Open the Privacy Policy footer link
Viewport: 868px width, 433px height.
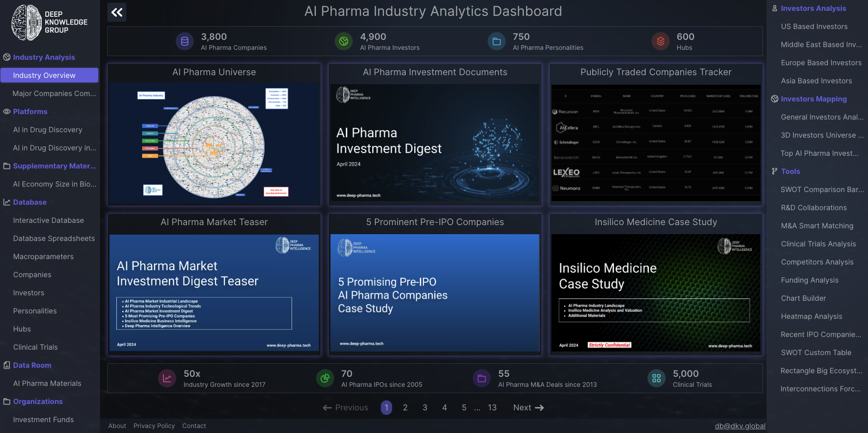(154, 426)
